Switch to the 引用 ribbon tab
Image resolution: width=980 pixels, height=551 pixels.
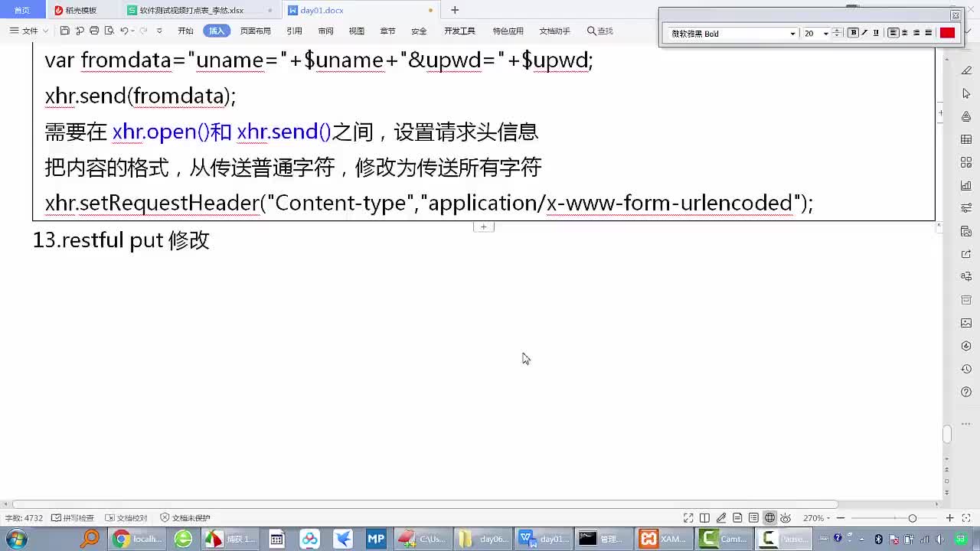click(x=294, y=31)
